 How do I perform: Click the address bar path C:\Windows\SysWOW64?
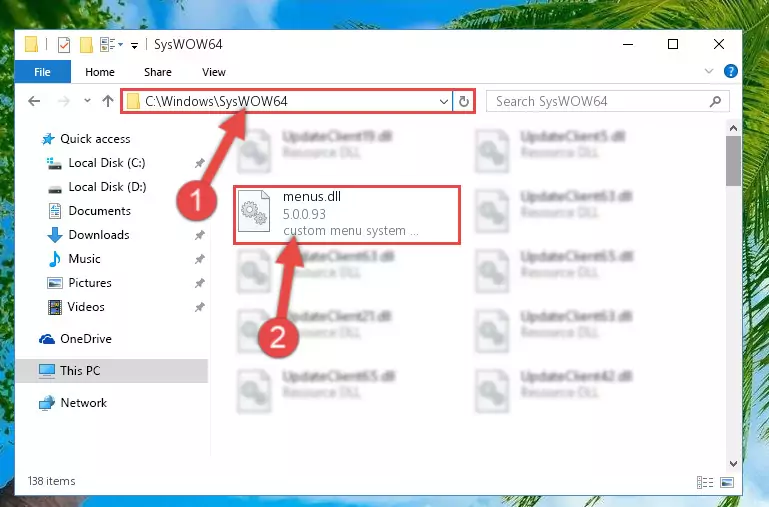coord(216,101)
